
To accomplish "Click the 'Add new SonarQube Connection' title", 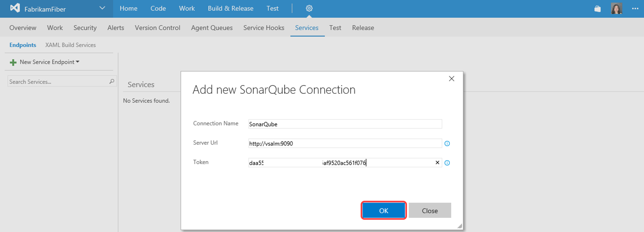I will pyautogui.click(x=274, y=90).
